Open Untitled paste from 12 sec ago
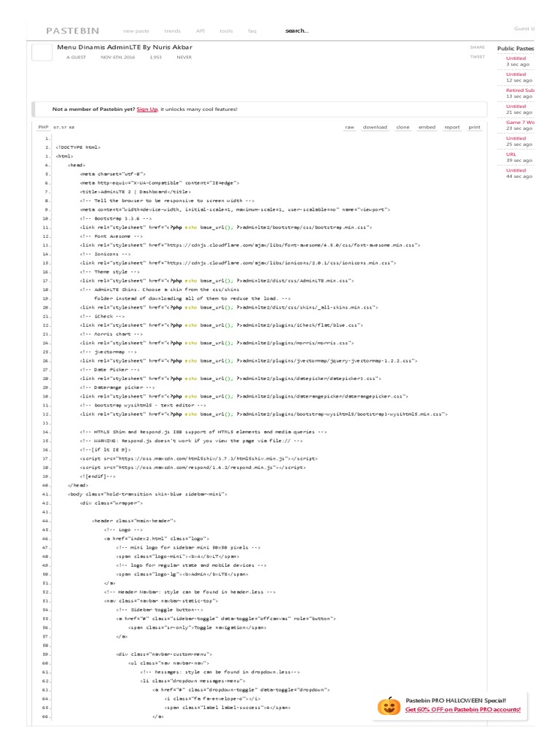Viewport: 560px width, 747px height. click(x=516, y=74)
